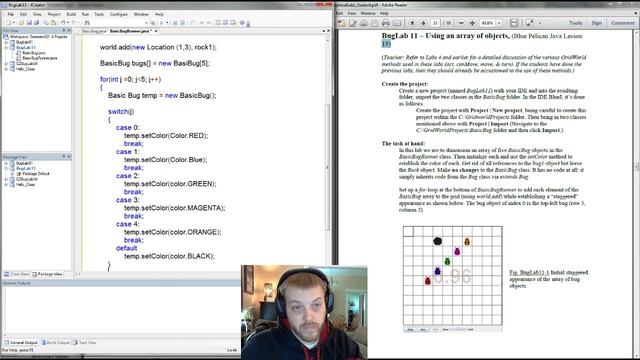The width and height of the screenshot is (640, 360).
Task: Click the GridWorld figure in the PDF
Action: [x=453, y=279]
